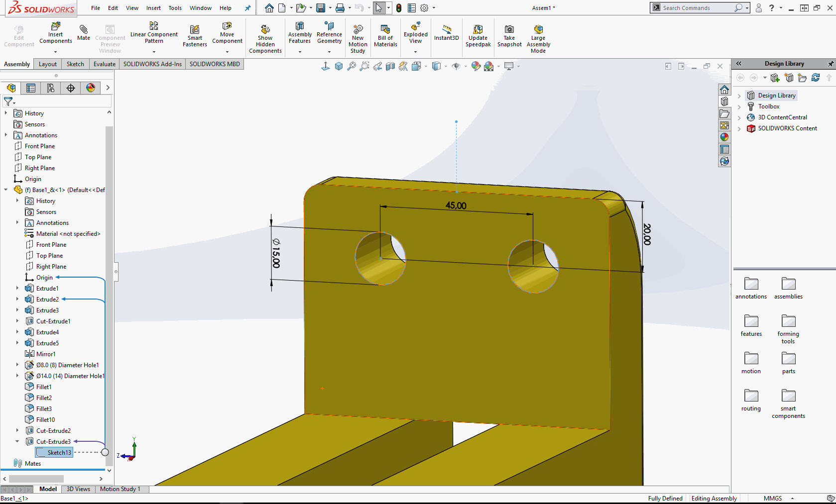Select the Mate tool
Image resolution: width=836 pixels, height=504 pixels.
(84, 30)
